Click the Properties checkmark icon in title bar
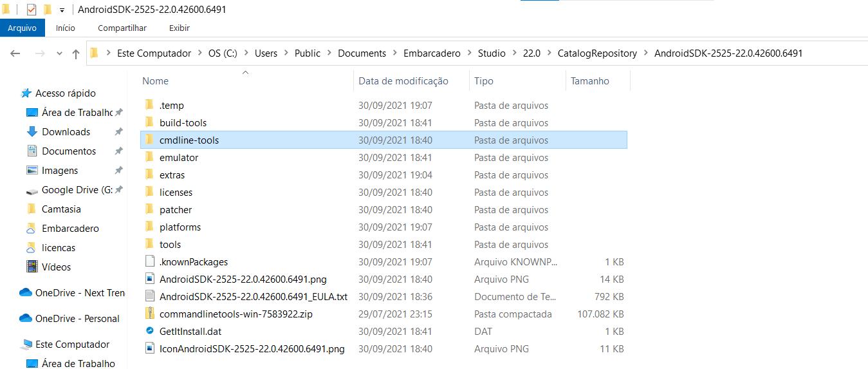Screen dimensions: 868x369 click(x=32, y=10)
